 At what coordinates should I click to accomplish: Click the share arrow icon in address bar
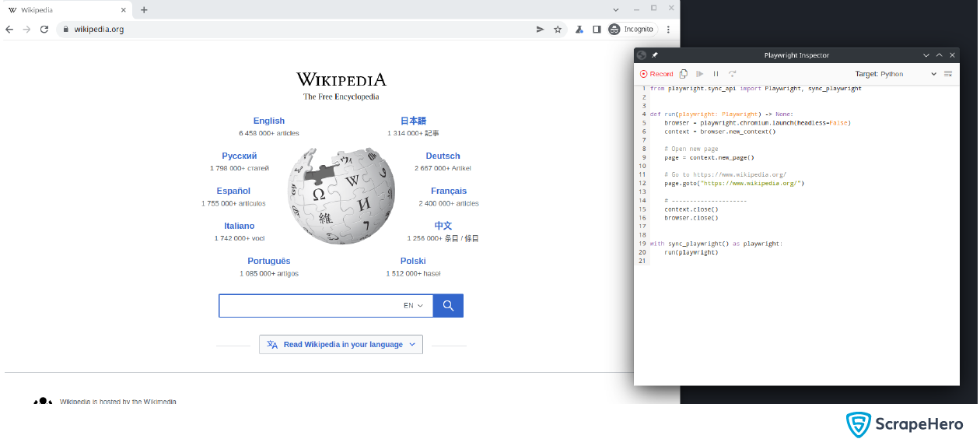pos(541,30)
